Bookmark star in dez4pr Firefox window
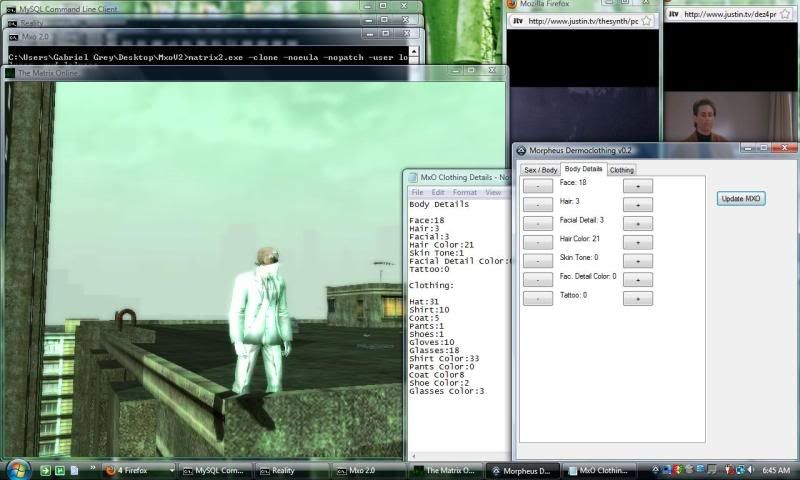This screenshot has height=480, width=800. (786, 14)
